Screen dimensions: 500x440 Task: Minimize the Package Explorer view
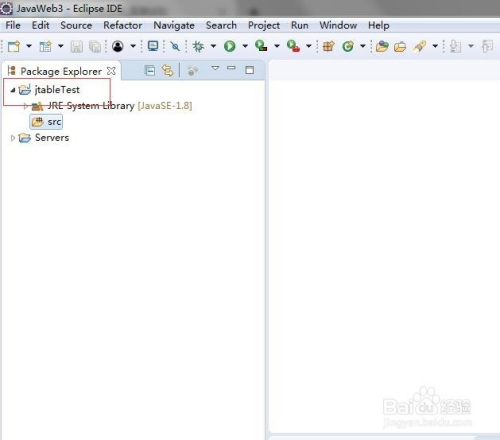231,68
